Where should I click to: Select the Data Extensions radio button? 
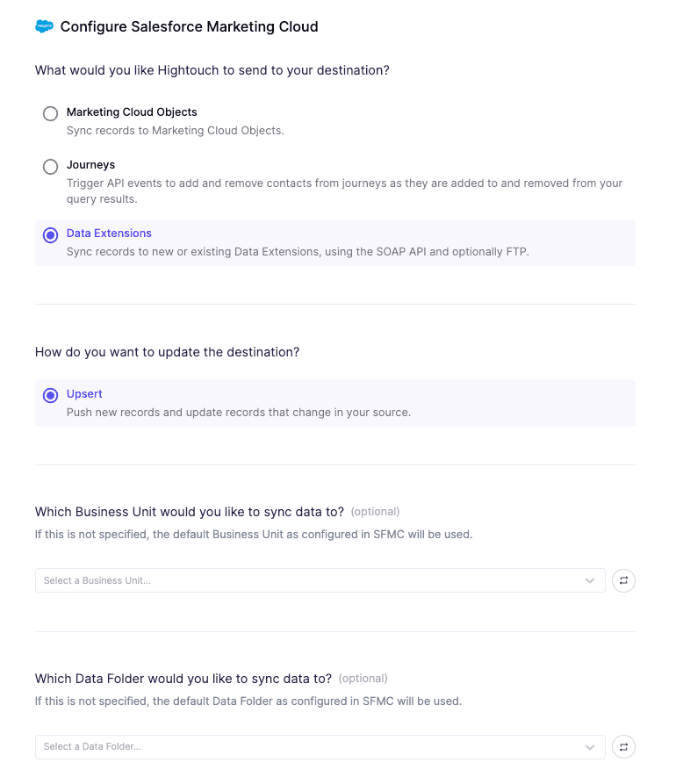pos(51,234)
